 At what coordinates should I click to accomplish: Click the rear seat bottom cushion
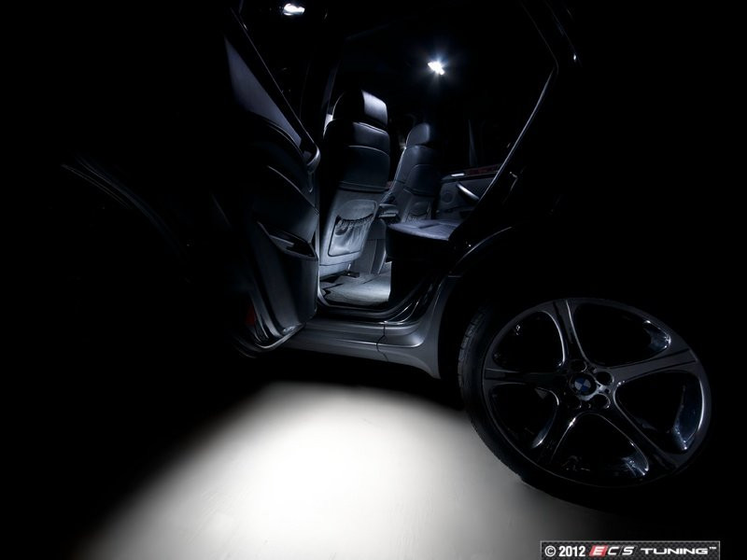pyautogui.click(x=424, y=230)
